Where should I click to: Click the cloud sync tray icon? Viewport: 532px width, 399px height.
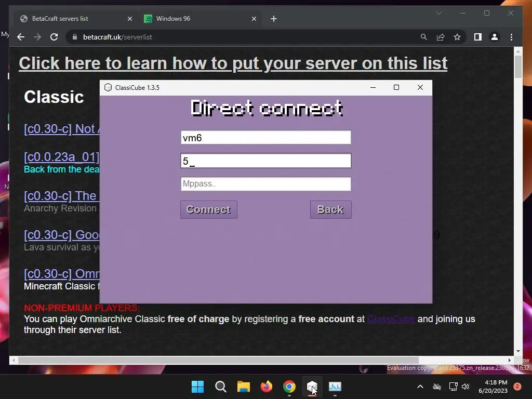pyautogui.click(x=437, y=387)
